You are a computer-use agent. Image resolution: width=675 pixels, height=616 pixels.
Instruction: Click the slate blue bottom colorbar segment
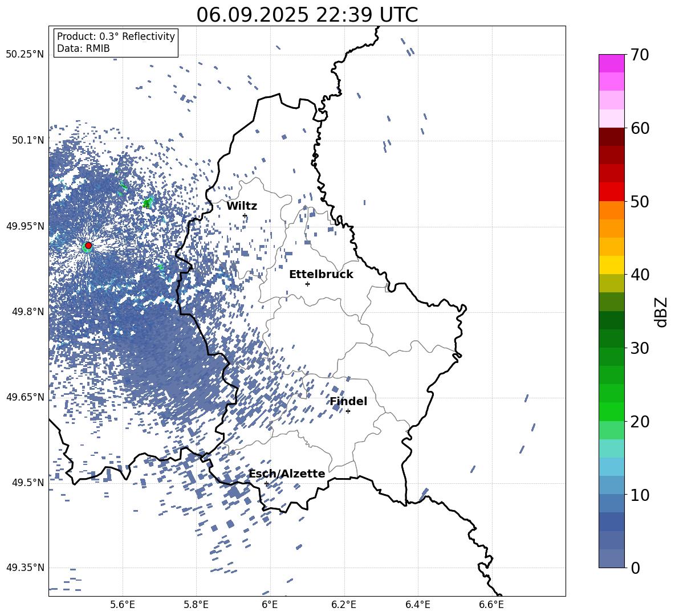click(x=611, y=558)
